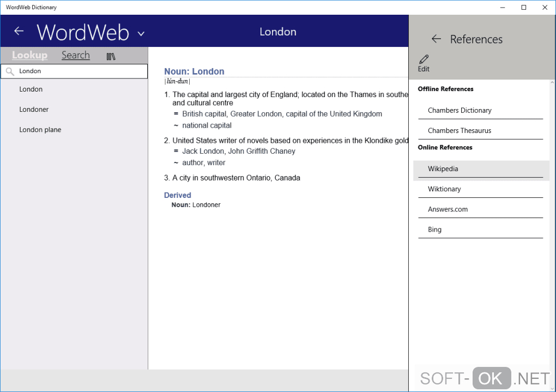
Task: Open Answers.com online reference
Action: pos(448,209)
